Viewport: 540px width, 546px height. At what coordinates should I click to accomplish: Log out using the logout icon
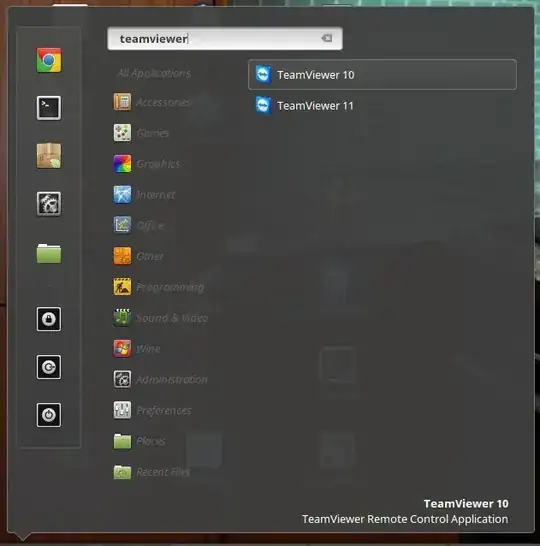click(x=49, y=367)
